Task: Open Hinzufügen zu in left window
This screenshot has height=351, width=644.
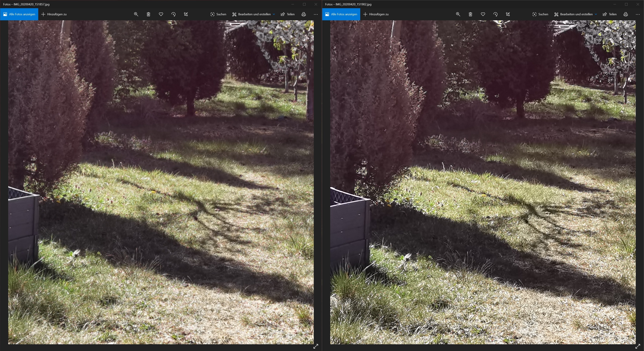Action: pos(54,14)
